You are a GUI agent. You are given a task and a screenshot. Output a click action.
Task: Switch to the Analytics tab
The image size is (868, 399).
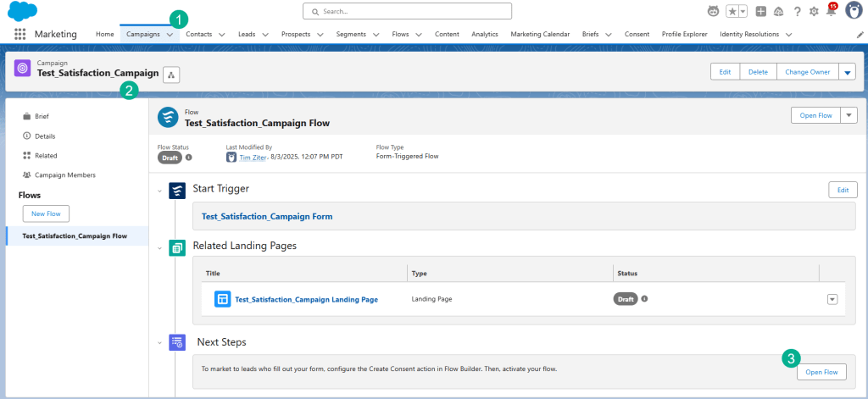pos(484,34)
